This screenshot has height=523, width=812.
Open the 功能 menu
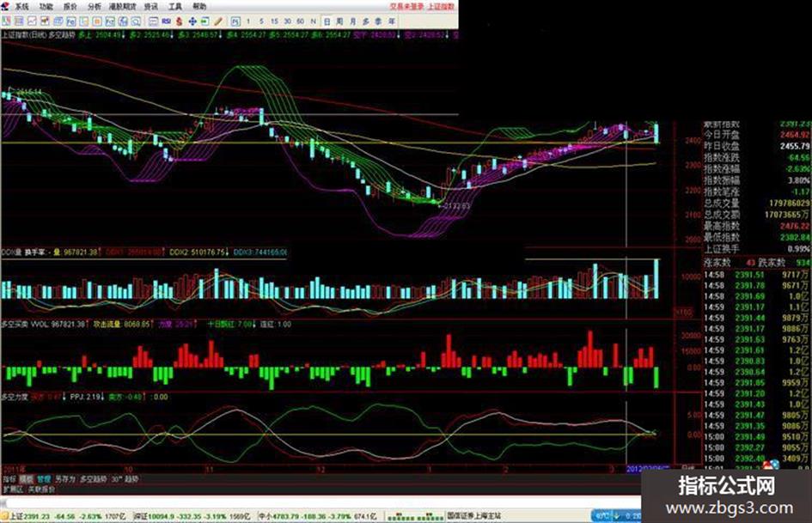46,6
